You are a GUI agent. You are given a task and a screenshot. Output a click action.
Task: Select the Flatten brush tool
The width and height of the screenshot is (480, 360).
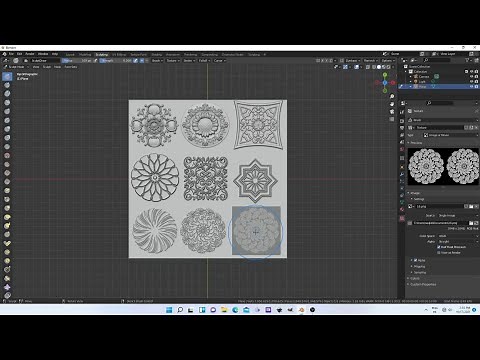click(x=7, y=164)
